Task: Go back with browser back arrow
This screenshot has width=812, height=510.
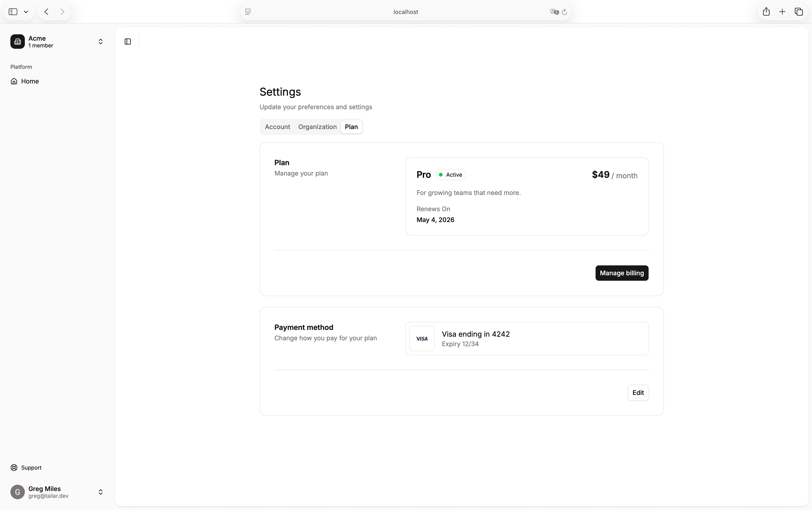Action: pos(46,12)
